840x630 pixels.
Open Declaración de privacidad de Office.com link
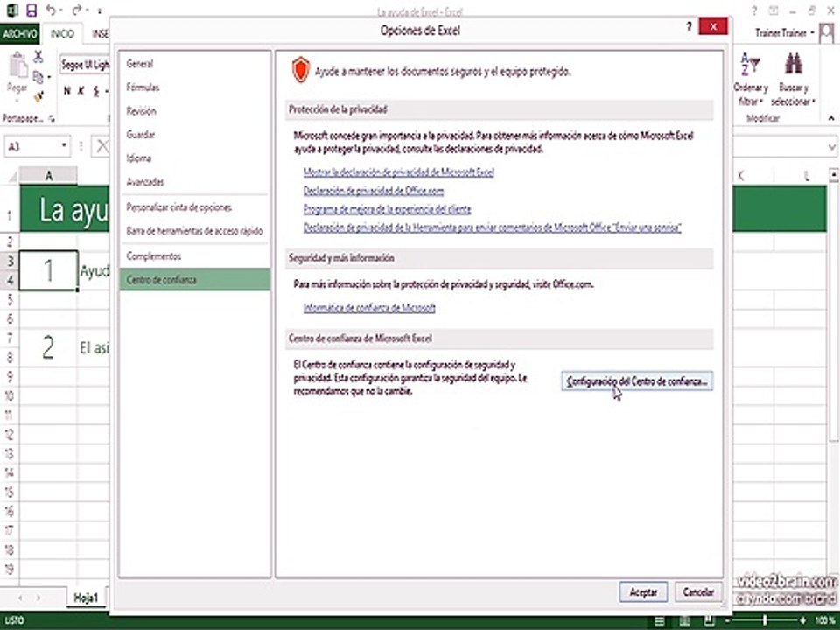tap(374, 191)
